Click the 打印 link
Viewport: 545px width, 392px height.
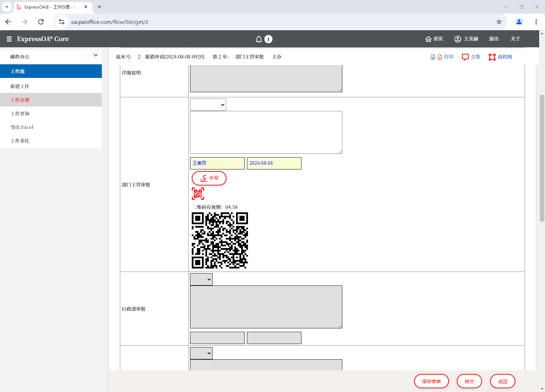(449, 57)
